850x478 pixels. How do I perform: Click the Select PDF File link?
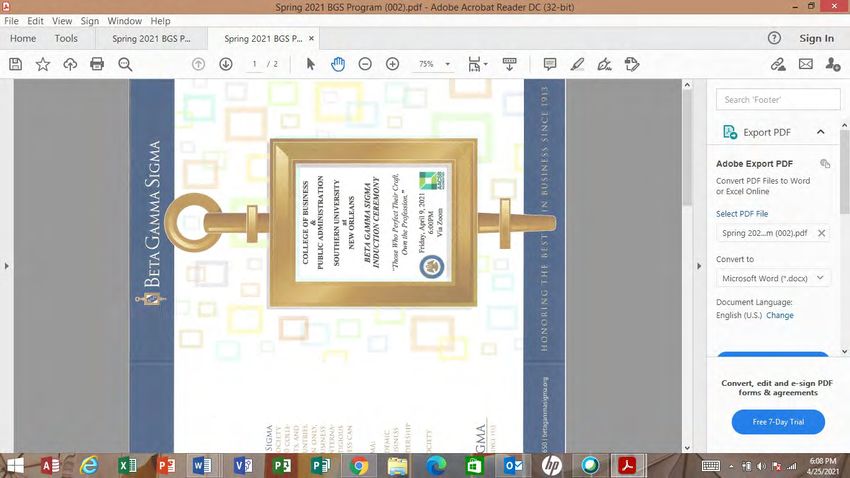[x=742, y=214]
